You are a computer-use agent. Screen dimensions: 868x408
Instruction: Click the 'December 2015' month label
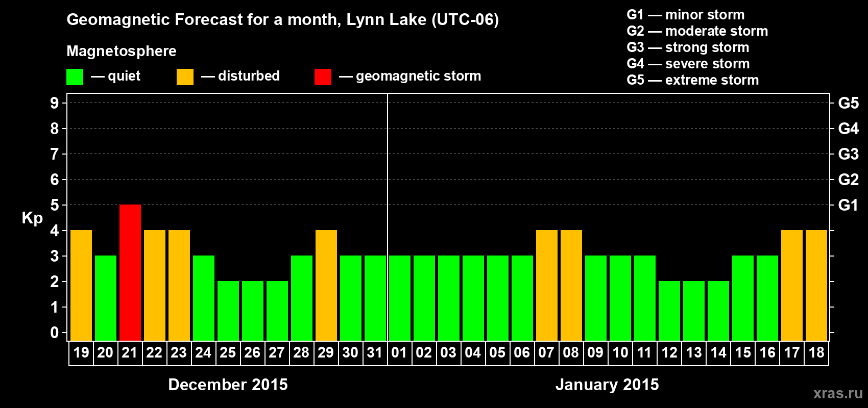pos(228,385)
